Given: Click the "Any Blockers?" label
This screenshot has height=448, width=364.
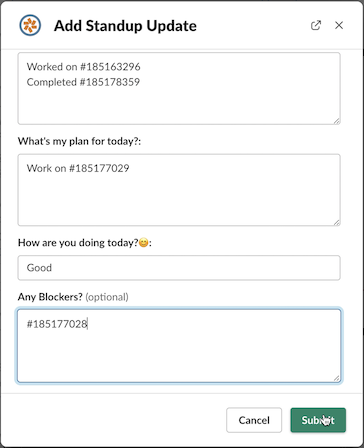Looking at the screenshot, I should [50, 297].
